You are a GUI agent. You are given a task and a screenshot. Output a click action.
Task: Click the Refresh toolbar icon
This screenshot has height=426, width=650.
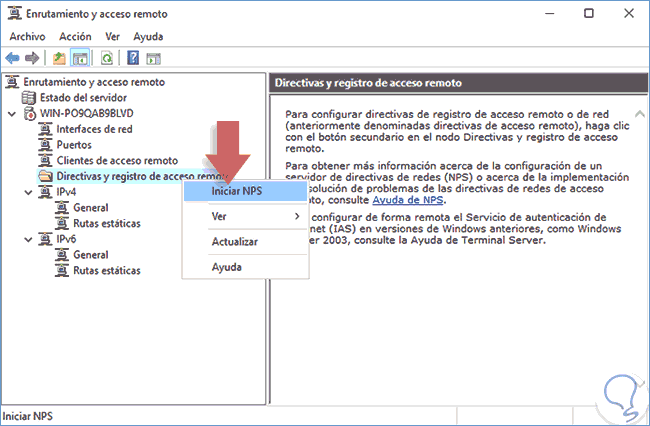107,58
